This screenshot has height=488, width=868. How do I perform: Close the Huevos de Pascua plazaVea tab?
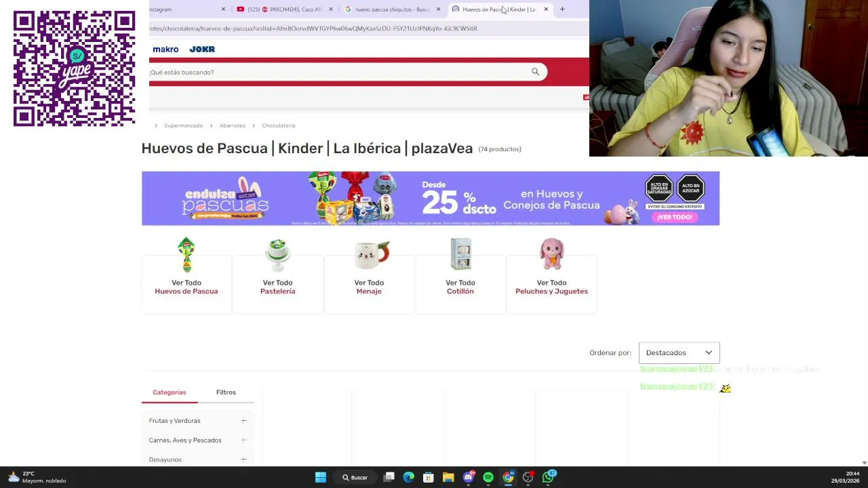tap(546, 9)
